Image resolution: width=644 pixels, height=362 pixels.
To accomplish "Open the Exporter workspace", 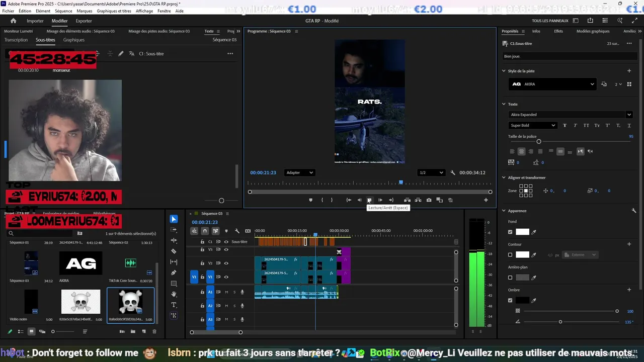I will [x=84, y=21].
